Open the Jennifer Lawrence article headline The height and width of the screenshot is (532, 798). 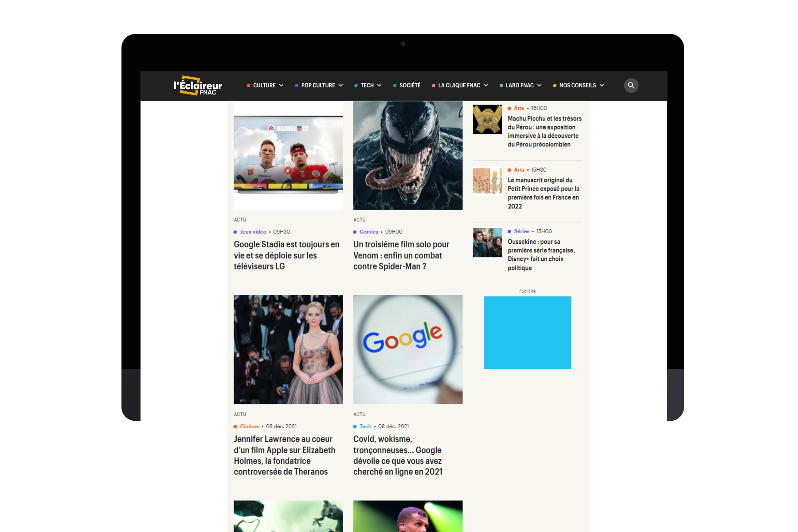284,455
